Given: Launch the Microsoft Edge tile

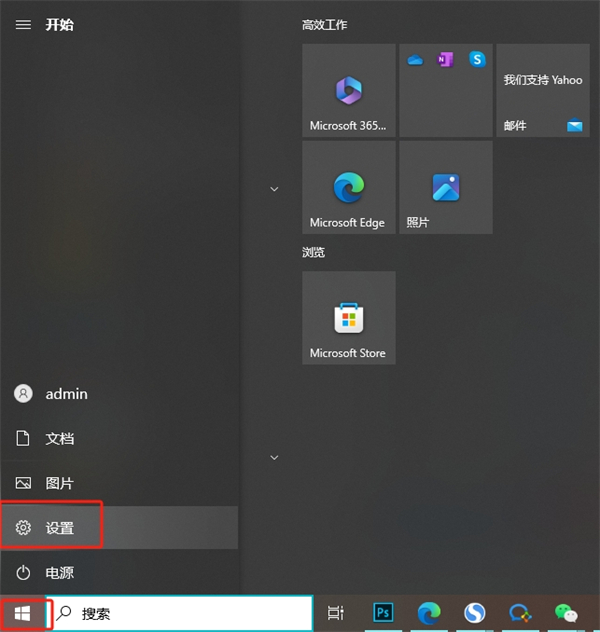Looking at the screenshot, I should tap(349, 187).
